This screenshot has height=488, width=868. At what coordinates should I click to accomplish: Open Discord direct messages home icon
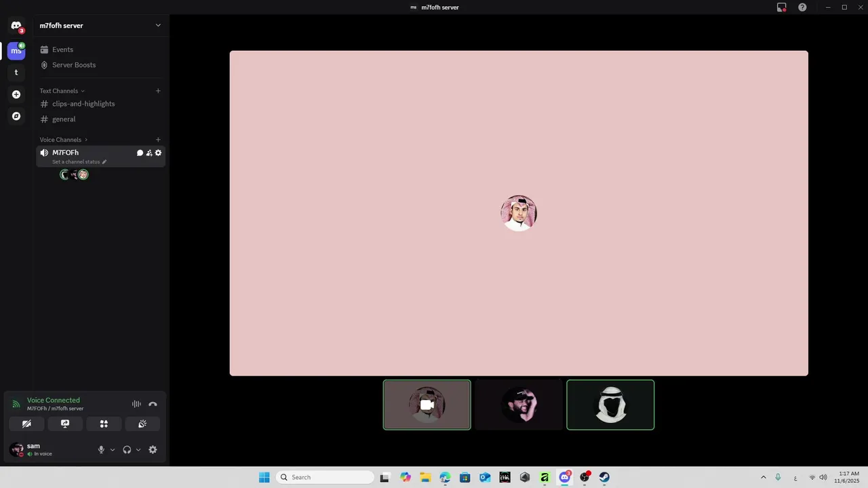point(16,26)
